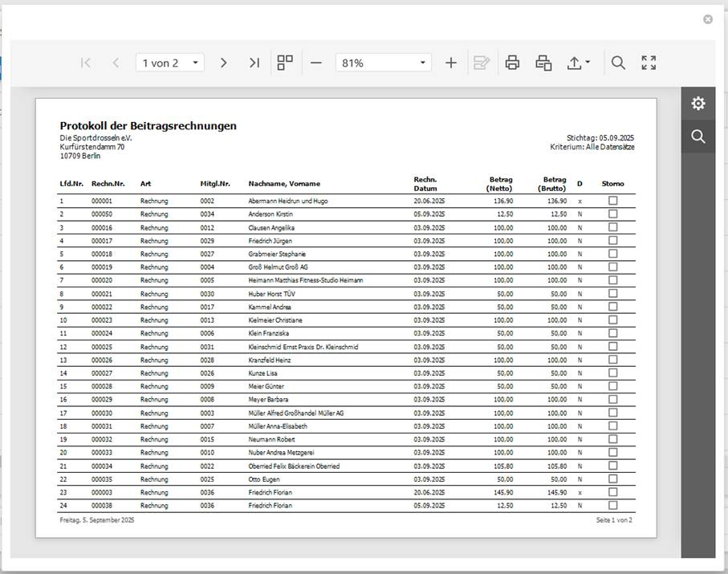728x574 pixels.
Task: Switch to full screen view
Action: pos(649,63)
